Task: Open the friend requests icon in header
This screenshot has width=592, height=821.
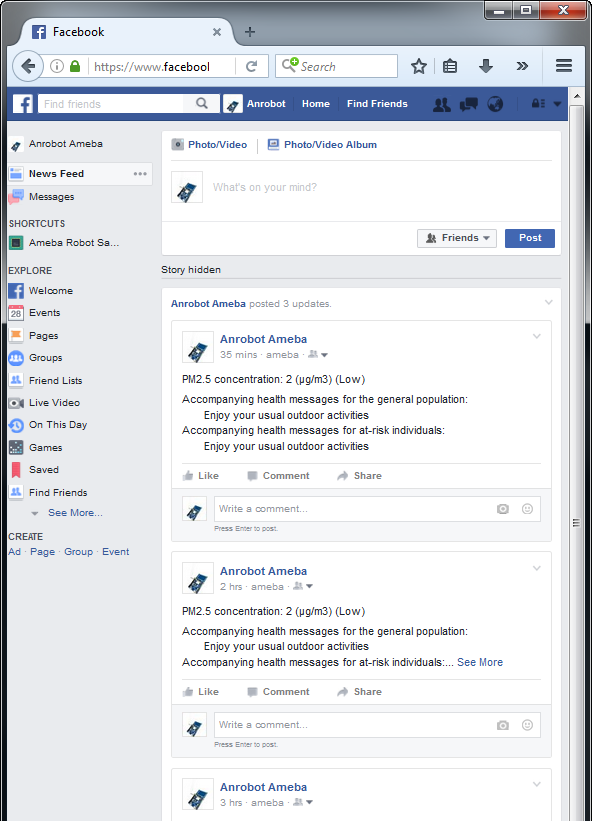Action: tap(442, 104)
